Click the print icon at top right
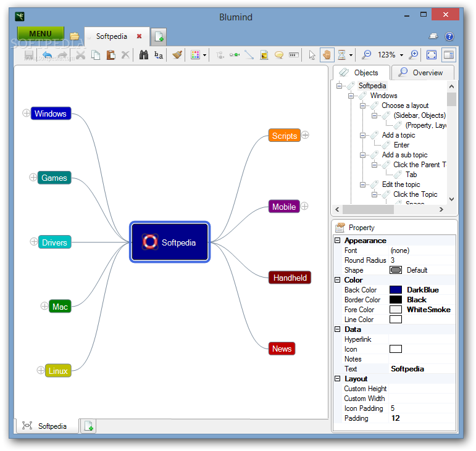Screen dimensions: 476x451 click(433, 36)
